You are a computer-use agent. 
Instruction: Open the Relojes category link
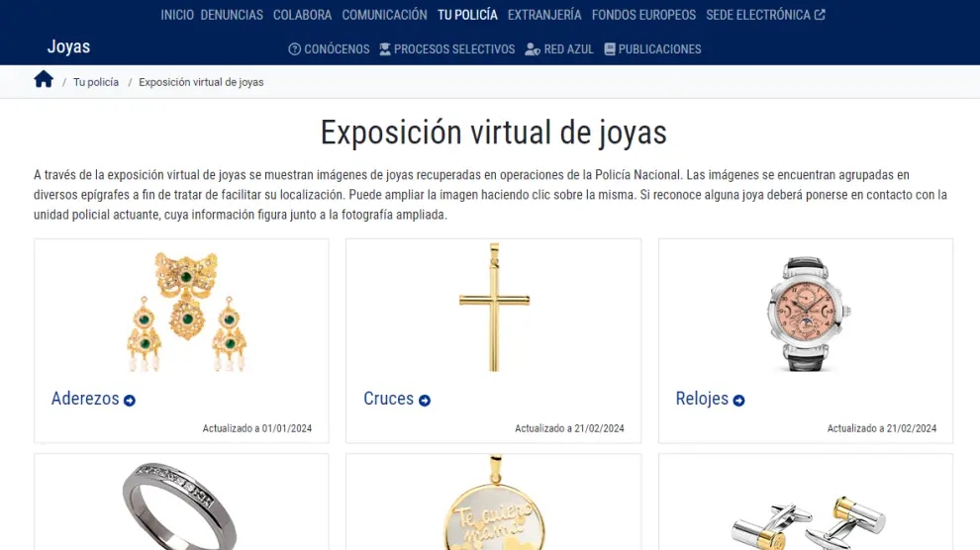(x=702, y=399)
